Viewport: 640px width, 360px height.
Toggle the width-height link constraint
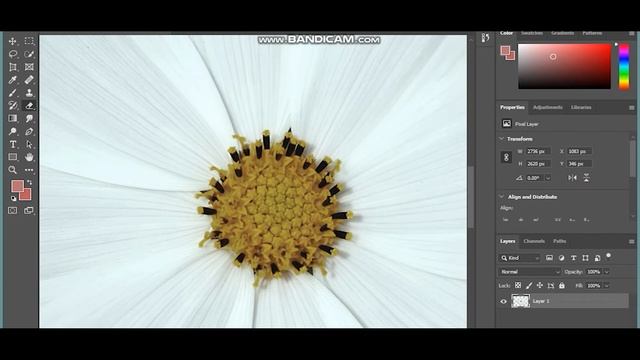pyautogui.click(x=506, y=157)
